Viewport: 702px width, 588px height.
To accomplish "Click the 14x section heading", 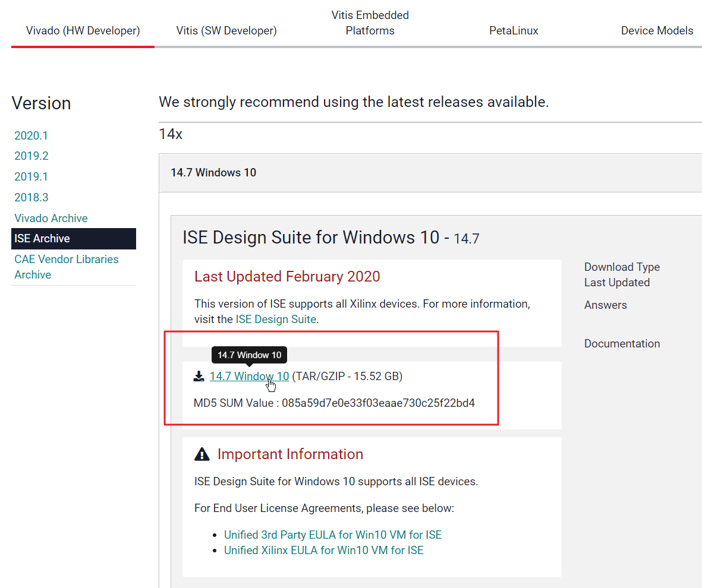I will click(x=171, y=134).
